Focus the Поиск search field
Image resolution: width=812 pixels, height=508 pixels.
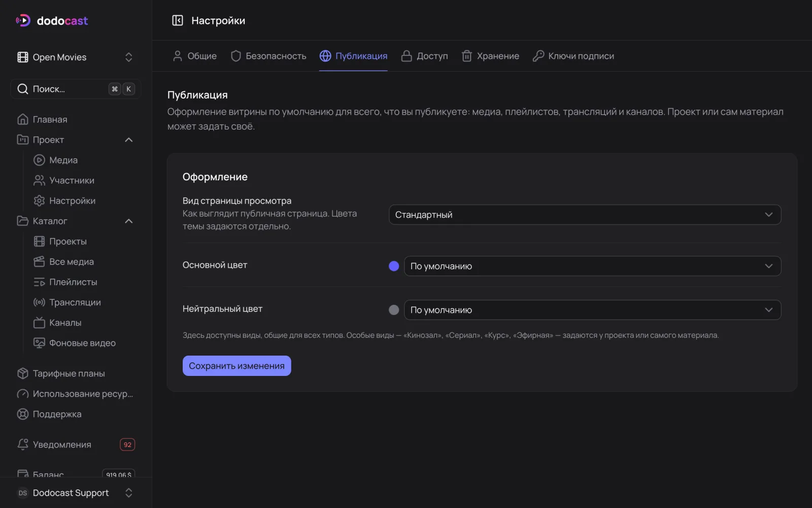76,89
